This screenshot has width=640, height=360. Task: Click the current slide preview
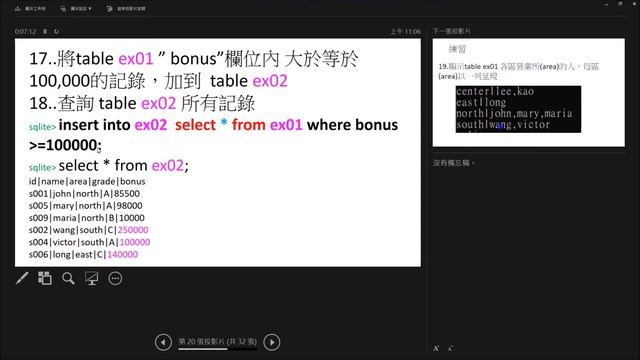pos(218,153)
